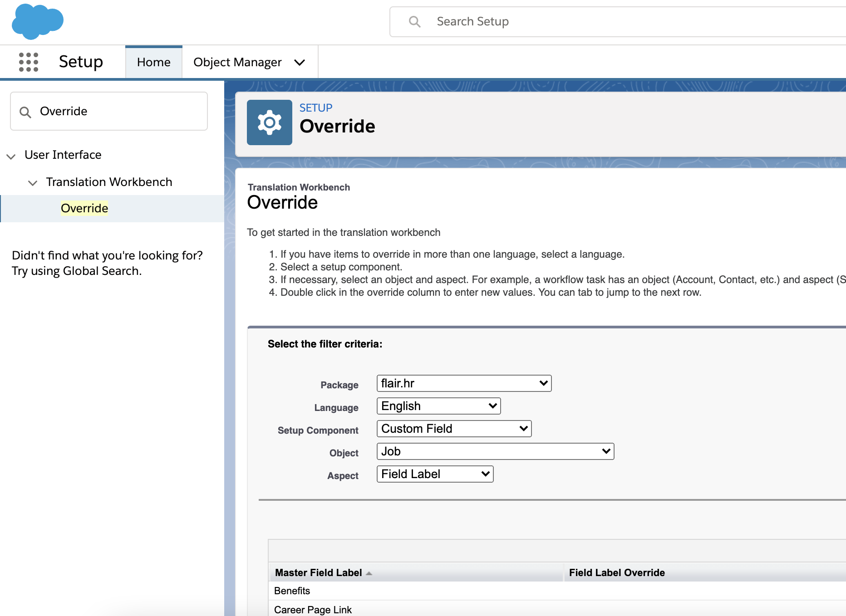This screenshot has height=616, width=846.
Task: Click the Quick Find search magnifier icon
Action: coord(25,112)
